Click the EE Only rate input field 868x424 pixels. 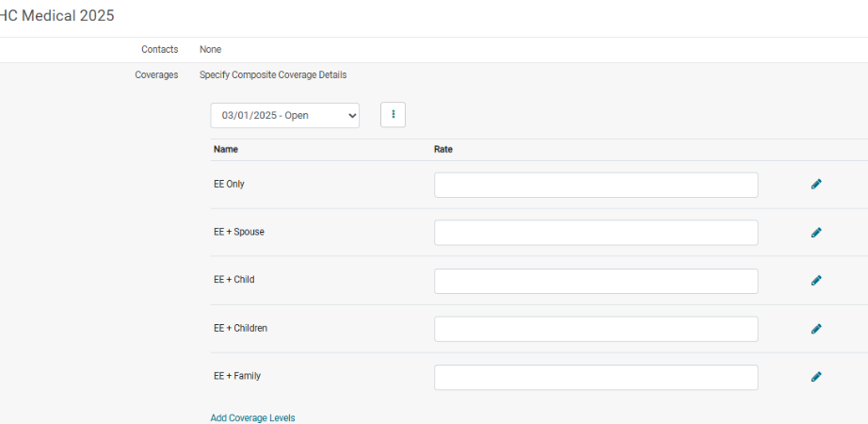[596, 185]
